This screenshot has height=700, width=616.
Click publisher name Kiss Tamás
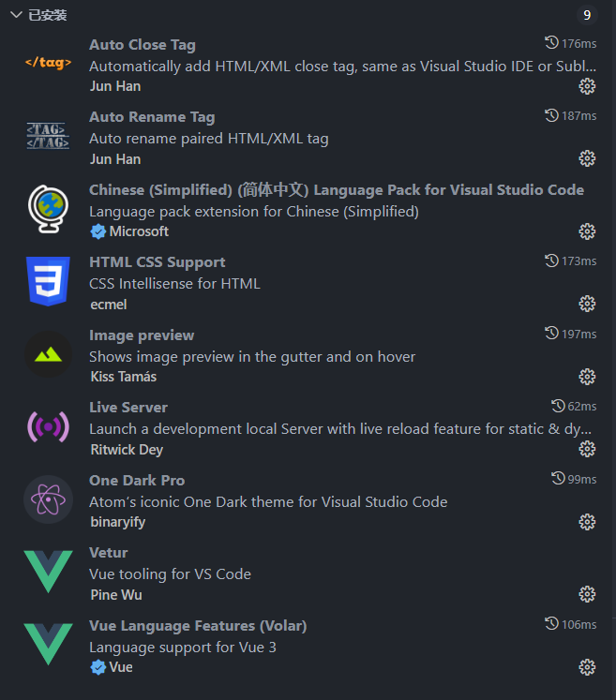click(123, 377)
